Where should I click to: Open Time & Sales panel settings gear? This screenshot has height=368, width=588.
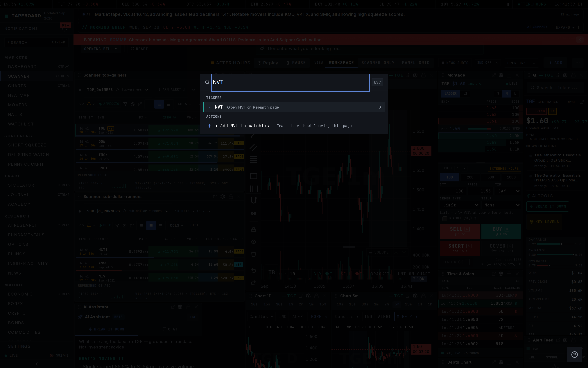pyautogui.click(x=501, y=274)
